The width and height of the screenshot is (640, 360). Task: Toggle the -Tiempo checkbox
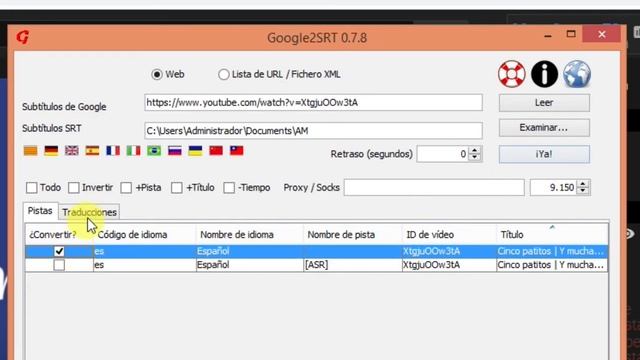pyautogui.click(x=229, y=187)
